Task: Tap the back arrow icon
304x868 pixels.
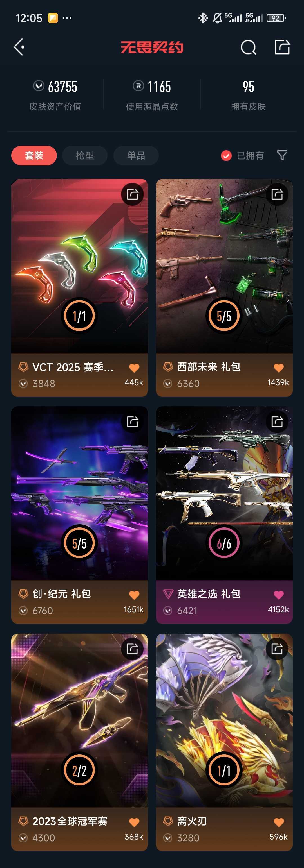Action: coord(19,47)
